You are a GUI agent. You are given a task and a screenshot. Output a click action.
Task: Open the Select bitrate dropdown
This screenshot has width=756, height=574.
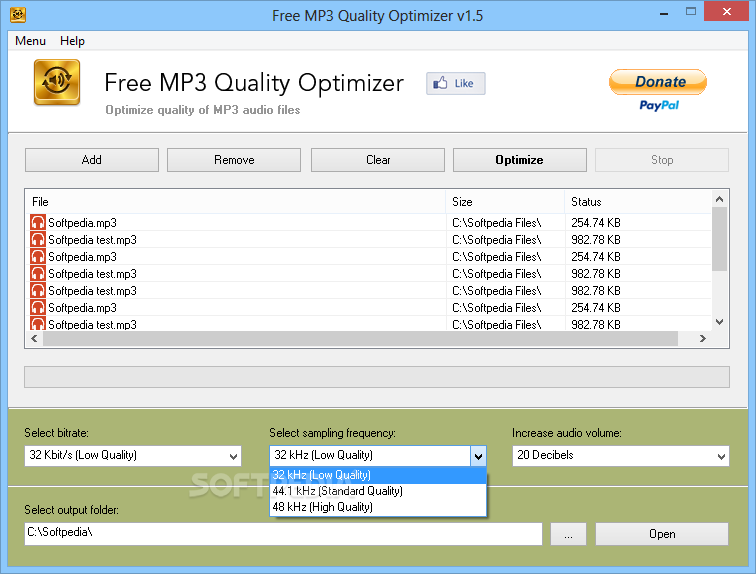coord(133,455)
